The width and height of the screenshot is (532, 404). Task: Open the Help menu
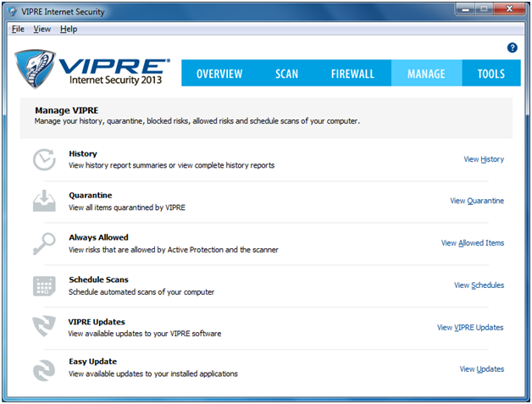[x=69, y=29]
